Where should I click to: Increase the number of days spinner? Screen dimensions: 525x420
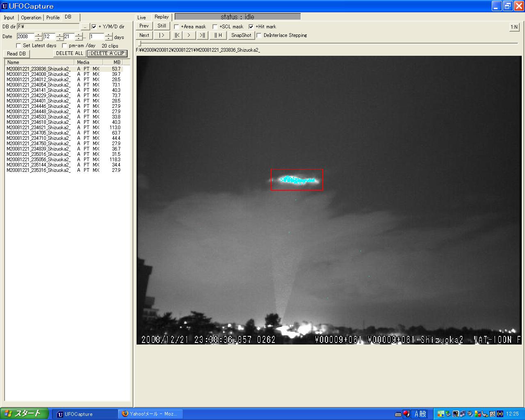click(x=108, y=34)
